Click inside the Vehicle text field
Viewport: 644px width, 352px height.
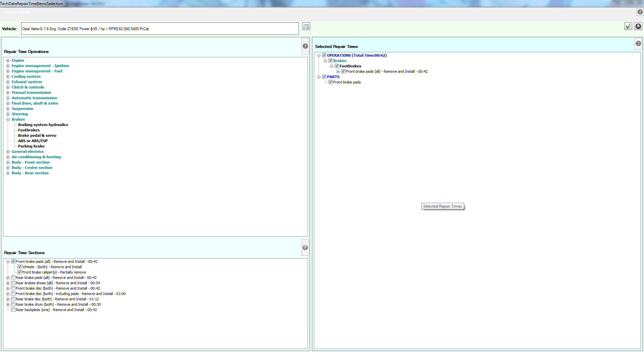160,29
